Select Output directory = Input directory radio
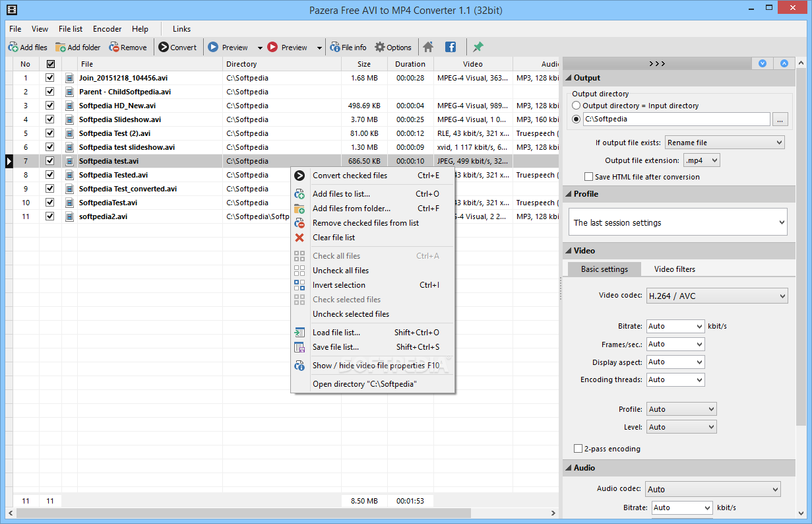Image resolution: width=812 pixels, height=524 pixels. [x=577, y=106]
